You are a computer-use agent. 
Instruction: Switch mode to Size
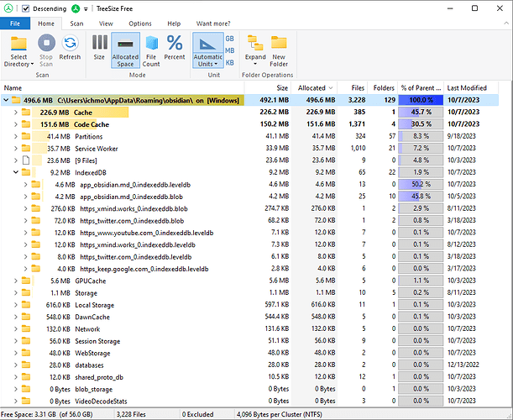tap(99, 48)
